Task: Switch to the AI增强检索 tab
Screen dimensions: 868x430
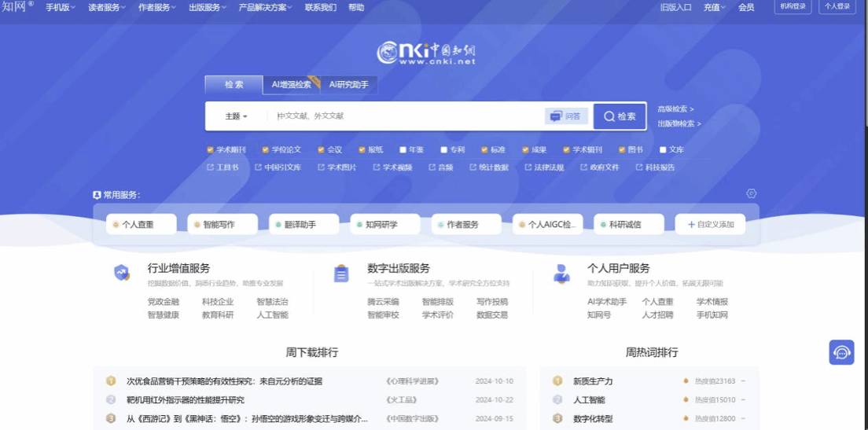Action: click(291, 85)
